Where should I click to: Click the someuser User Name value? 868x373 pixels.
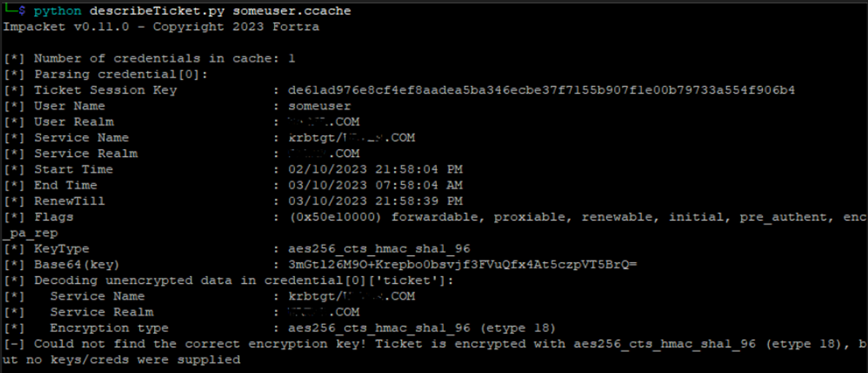[319, 106]
